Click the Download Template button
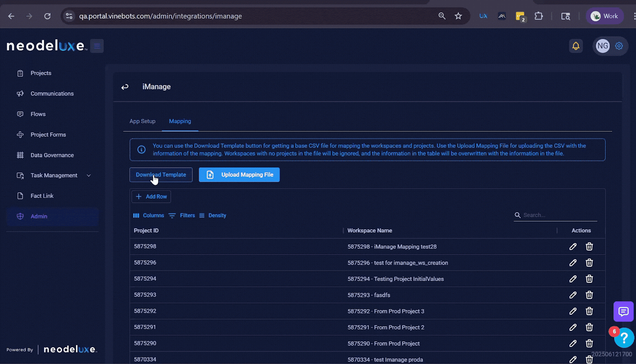The image size is (636, 364). (x=161, y=175)
